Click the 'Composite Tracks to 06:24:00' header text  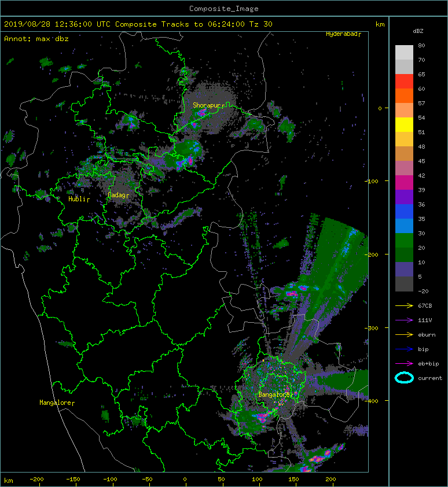[180, 24]
